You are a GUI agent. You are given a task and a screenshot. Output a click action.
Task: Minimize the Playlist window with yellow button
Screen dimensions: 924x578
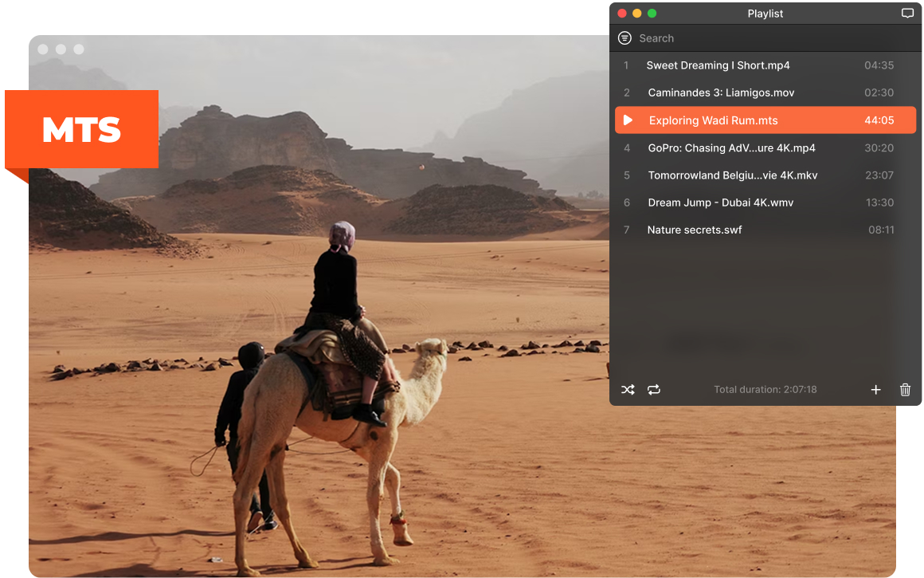[x=637, y=13]
